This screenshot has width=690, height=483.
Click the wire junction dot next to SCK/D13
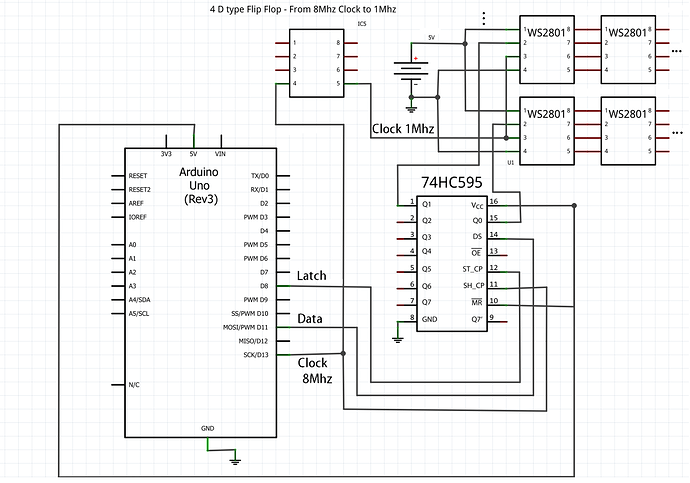(x=343, y=353)
